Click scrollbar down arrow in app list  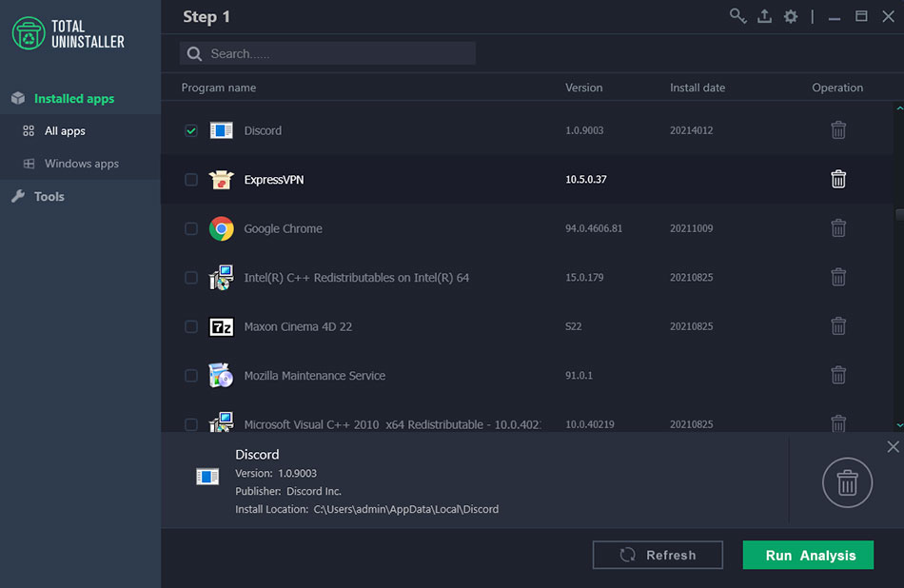pos(899,425)
